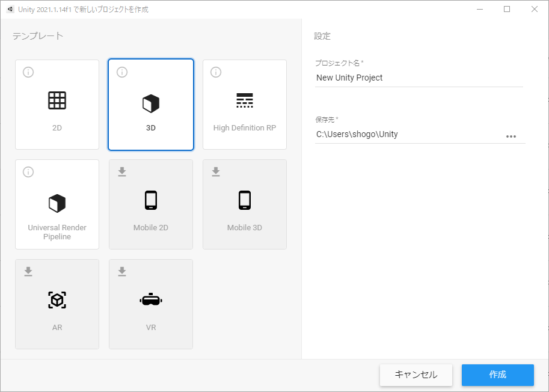Select the 2D template grid icon
The height and width of the screenshot is (392, 549).
(x=57, y=100)
